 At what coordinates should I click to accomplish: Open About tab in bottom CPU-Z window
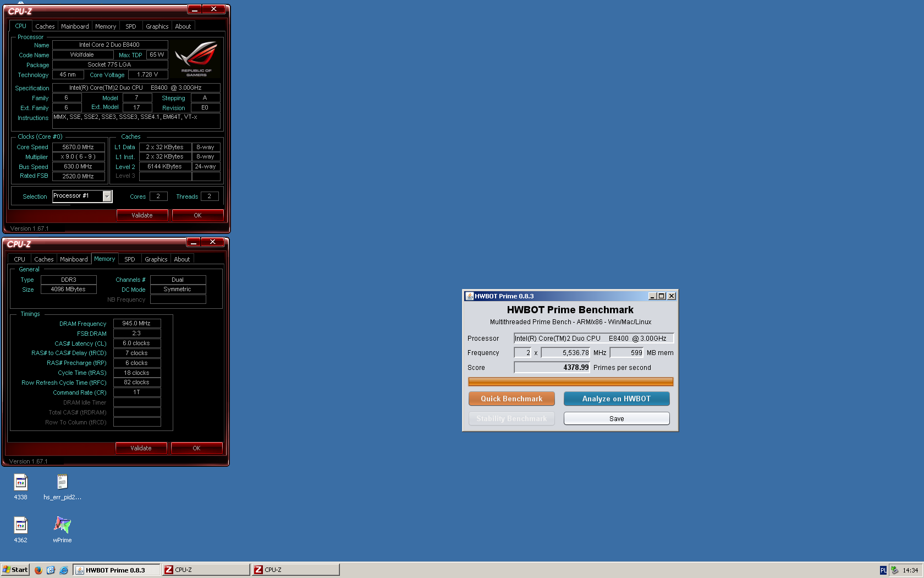[182, 259]
